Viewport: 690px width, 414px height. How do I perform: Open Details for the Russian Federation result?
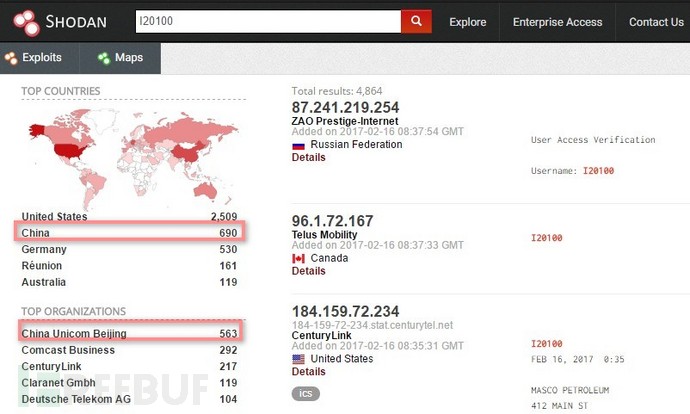(308, 158)
